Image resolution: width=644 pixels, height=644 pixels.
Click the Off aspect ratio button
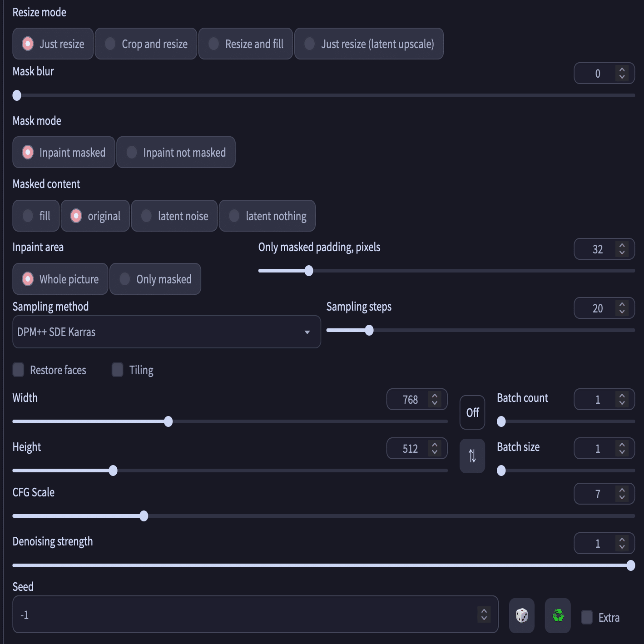tap(472, 412)
